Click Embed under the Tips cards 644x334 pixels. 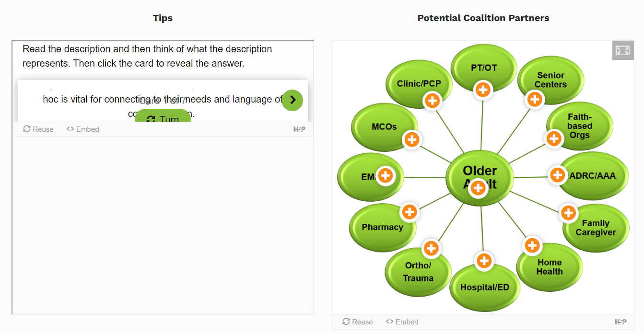click(83, 129)
